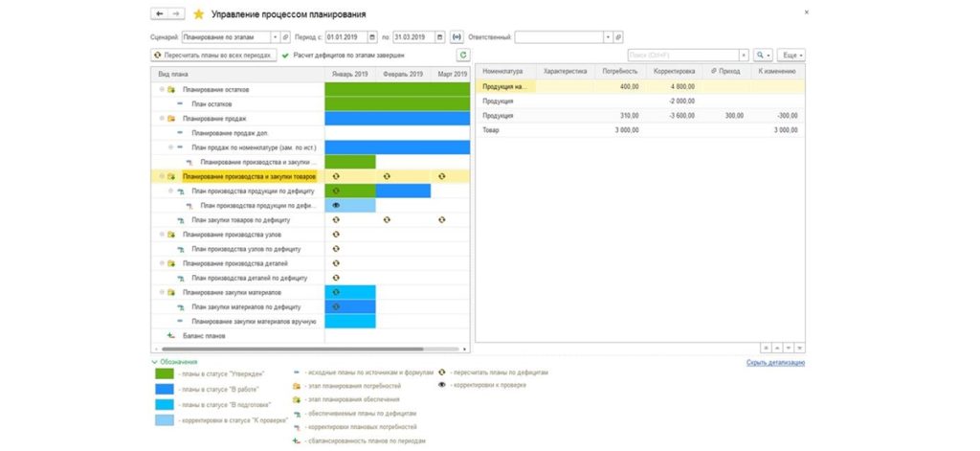Click the back navigation arrow

pyautogui.click(x=160, y=14)
